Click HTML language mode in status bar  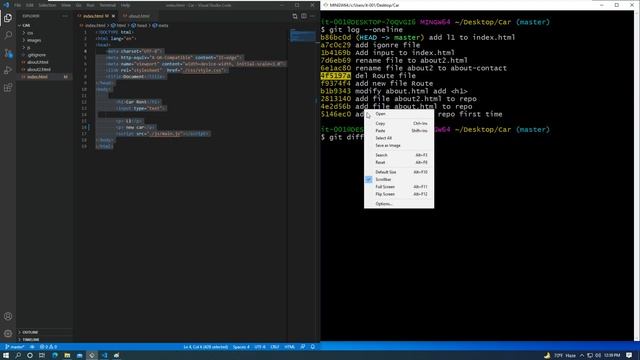(x=289, y=347)
